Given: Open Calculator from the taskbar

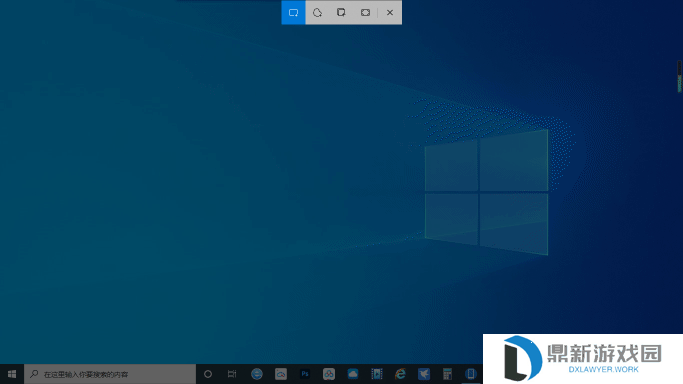Looking at the screenshot, I should click(447, 374).
